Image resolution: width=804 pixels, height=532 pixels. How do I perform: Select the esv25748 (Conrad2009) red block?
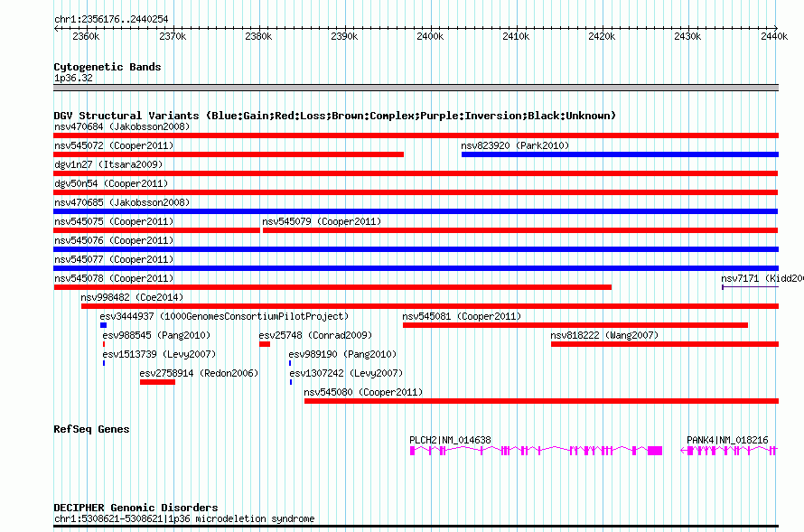(265, 344)
